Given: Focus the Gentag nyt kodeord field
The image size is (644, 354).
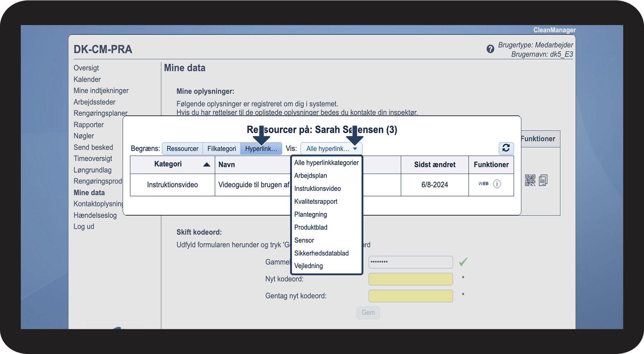Looking at the screenshot, I should [410, 296].
